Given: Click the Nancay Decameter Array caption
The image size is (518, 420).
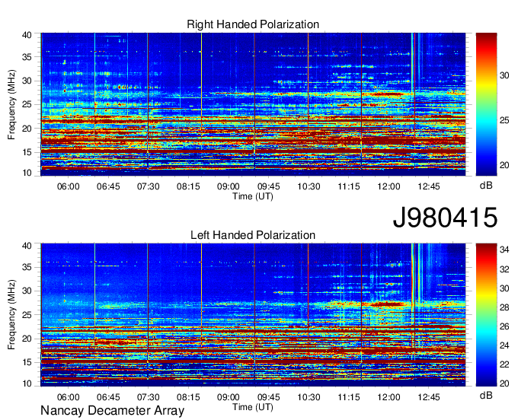Looking at the screenshot, I should coord(112,410).
